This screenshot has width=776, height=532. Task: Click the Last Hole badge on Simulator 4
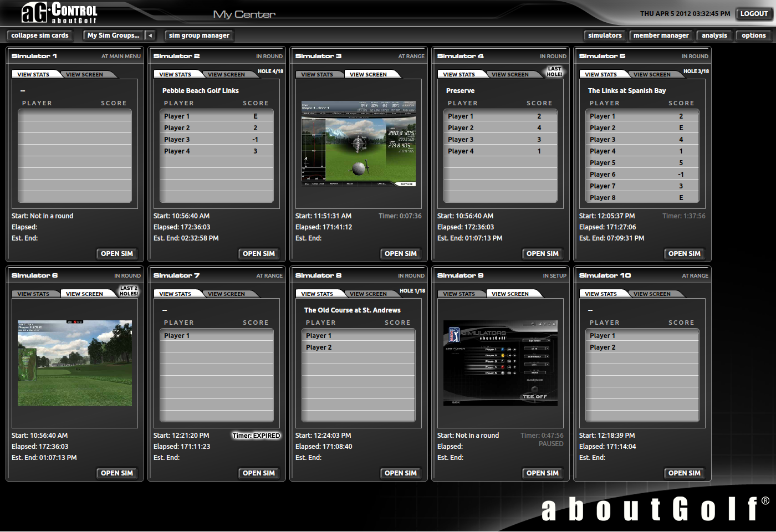click(x=554, y=71)
